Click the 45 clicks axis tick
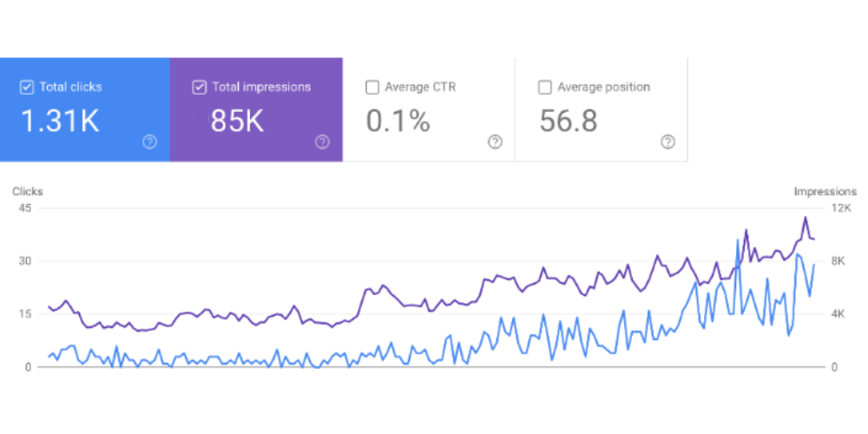The image size is (868, 434). [24, 208]
